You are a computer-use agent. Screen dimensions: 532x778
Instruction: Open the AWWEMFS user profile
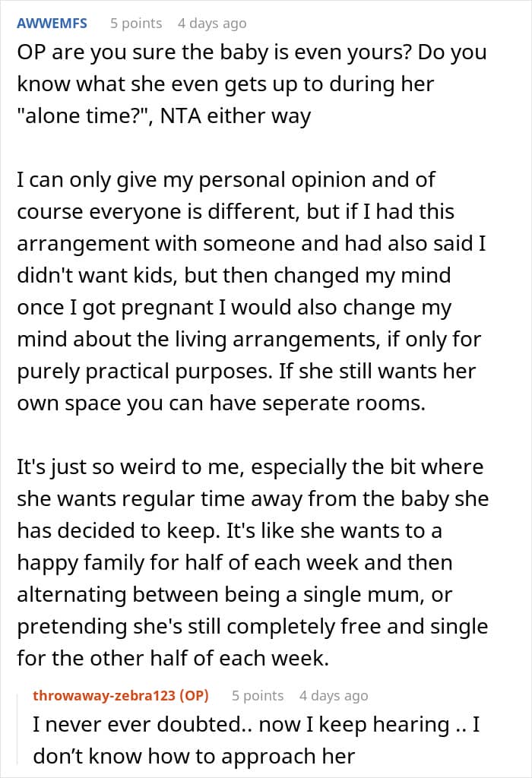click(x=52, y=23)
